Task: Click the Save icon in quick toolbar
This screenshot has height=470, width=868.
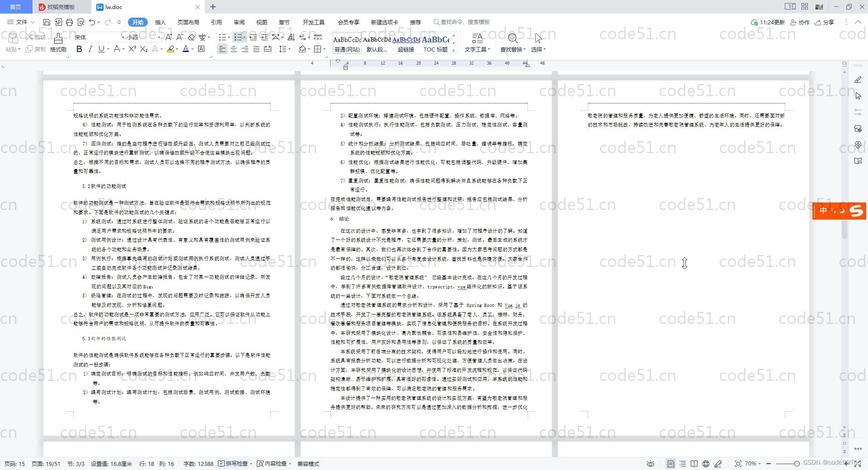Action: coord(47,22)
